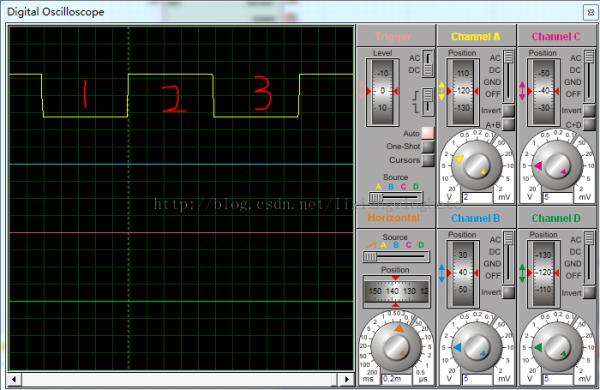Click the Trigger Level thumbwheel
The image size is (600, 390).
pos(382,91)
